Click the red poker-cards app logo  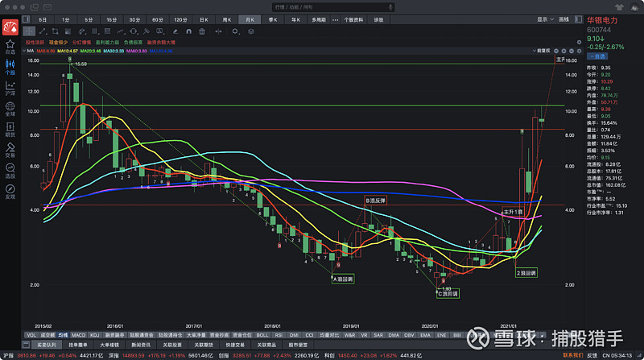[10, 27]
